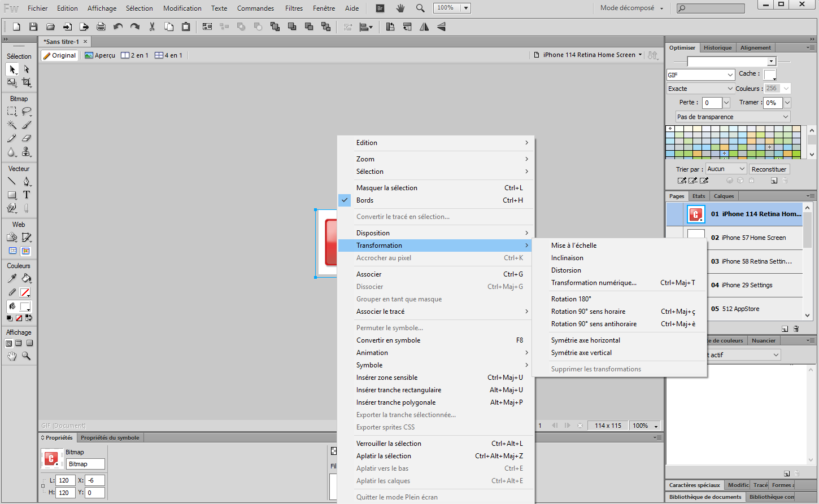Pick the Magic Wand tool
This screenshot has width=819, height=504.
tap(12, 125)
